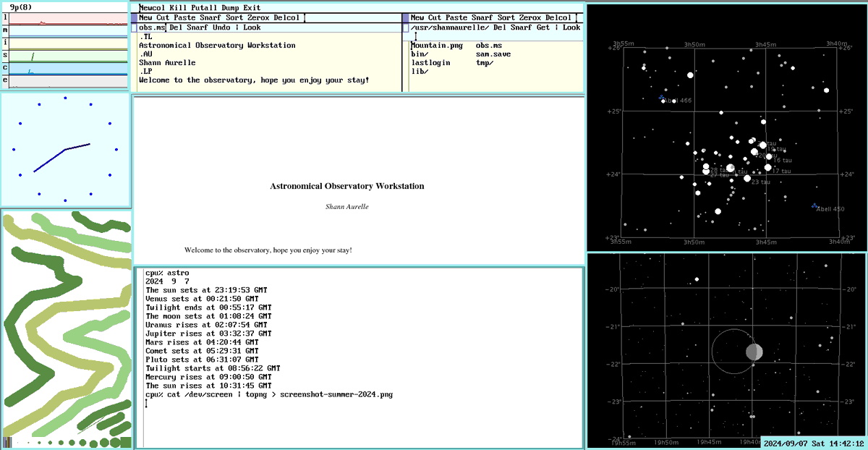Click the Abell 466 label on star map
The image size is (868, 450).
pyautogui.click(x=679, y=101)
